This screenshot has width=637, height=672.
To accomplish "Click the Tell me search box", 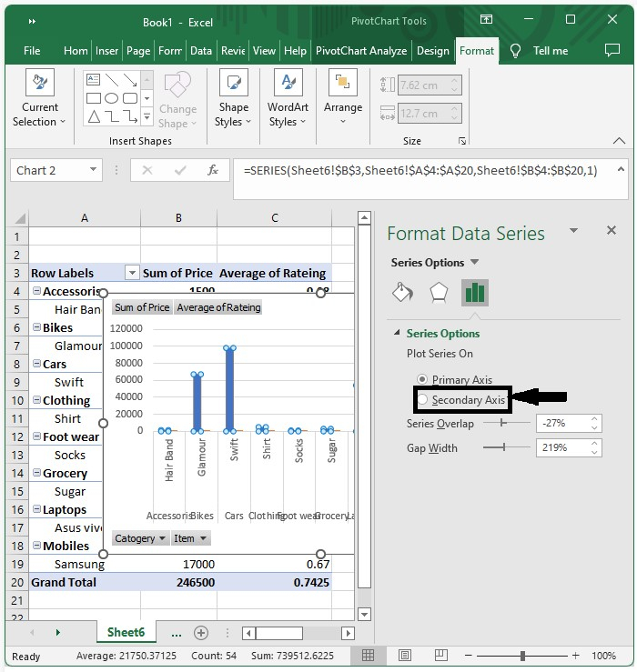I will coord(551,51).
